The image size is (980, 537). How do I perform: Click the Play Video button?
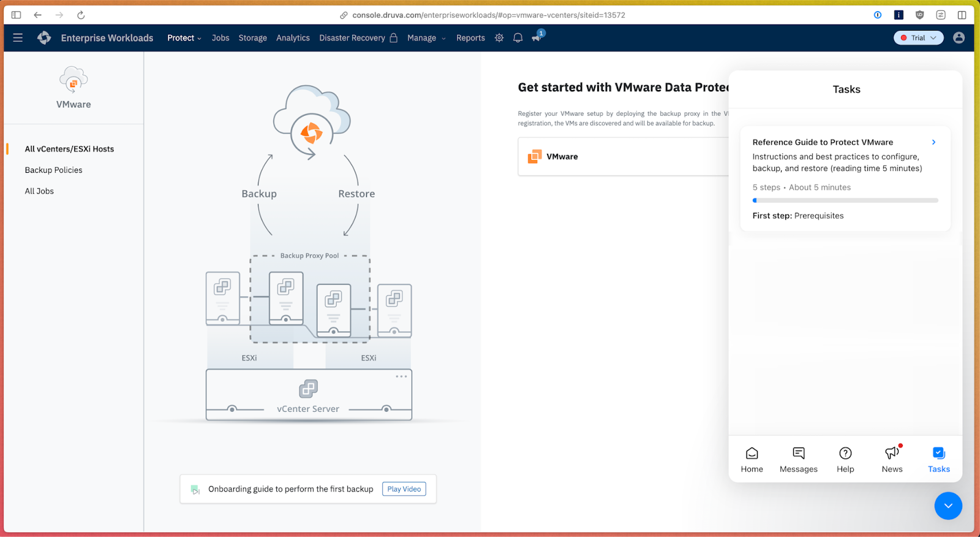[404, 489]
